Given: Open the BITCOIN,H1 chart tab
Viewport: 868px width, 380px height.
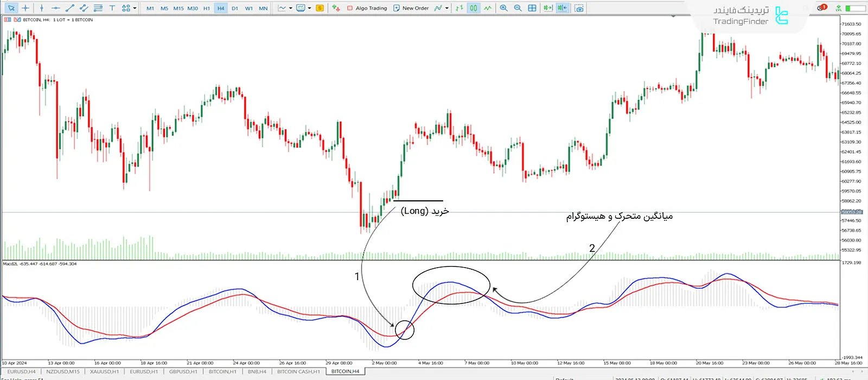Looking at the screenshot, I should (222, 372).
